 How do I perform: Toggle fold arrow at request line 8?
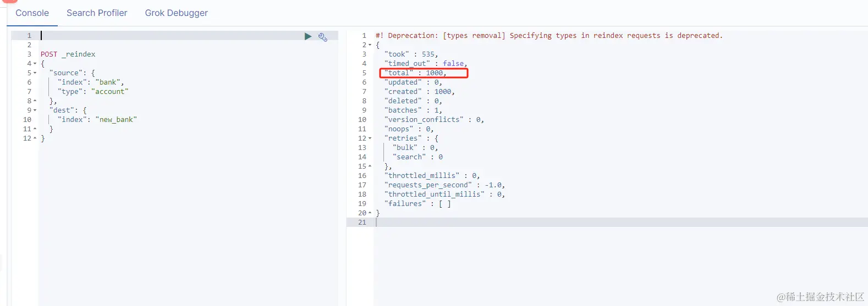point(35,101)
